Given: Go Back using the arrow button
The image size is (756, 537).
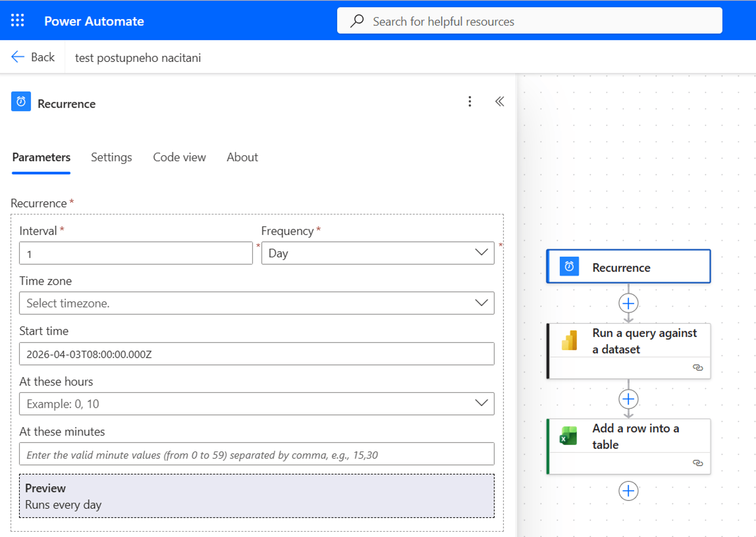Looking at the screenshot, I should [33, 57].
